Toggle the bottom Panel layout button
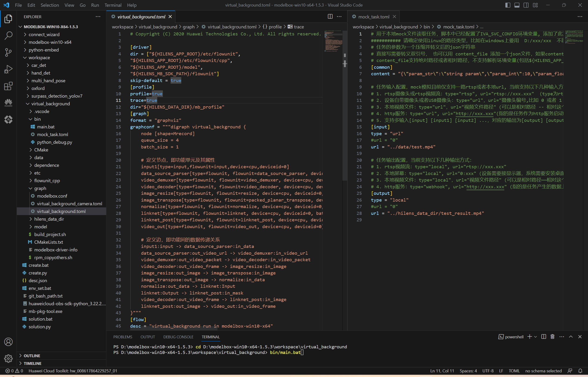 pyautogui.click(x=517, y=5)
